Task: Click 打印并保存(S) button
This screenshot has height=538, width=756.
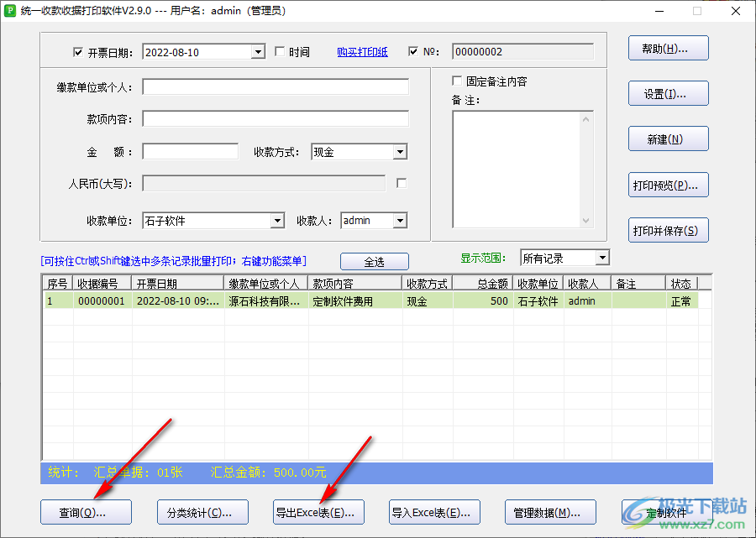Action: [x=668, y=230]
